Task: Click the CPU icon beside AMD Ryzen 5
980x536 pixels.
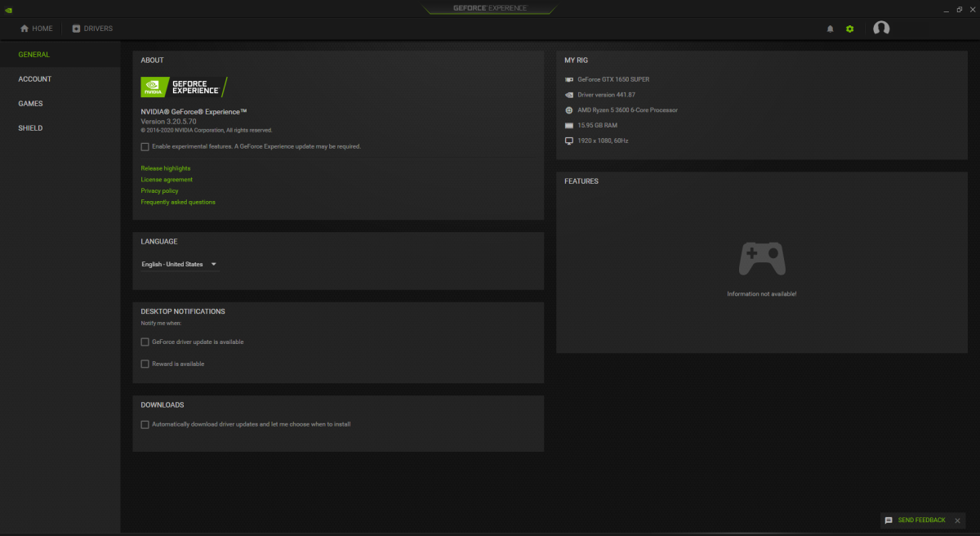Action: (569, 109)
